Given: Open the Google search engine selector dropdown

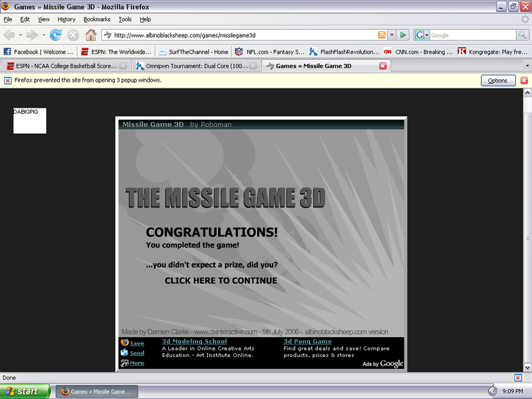Looking at the screenshot, I should [x=422, y=35].
